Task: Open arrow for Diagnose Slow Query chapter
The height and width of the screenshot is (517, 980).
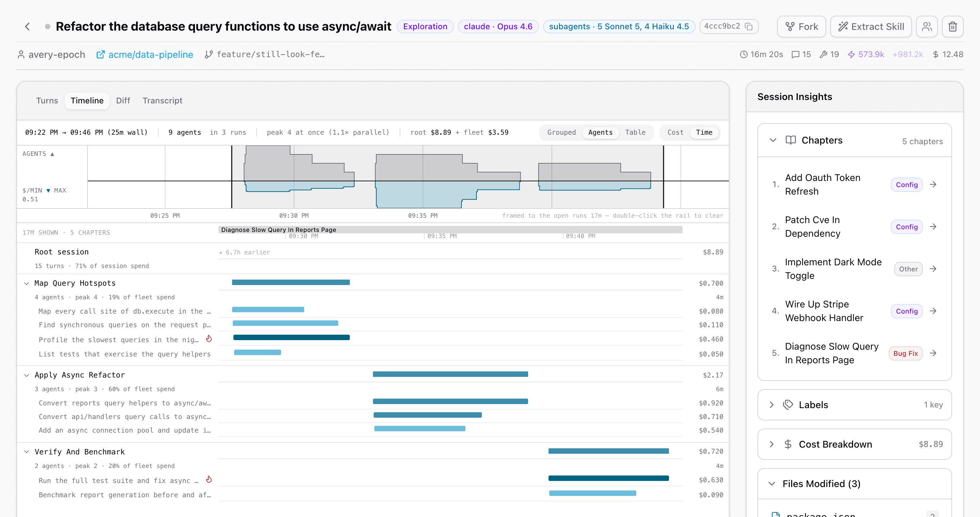Action: click(x=933, y=353)
